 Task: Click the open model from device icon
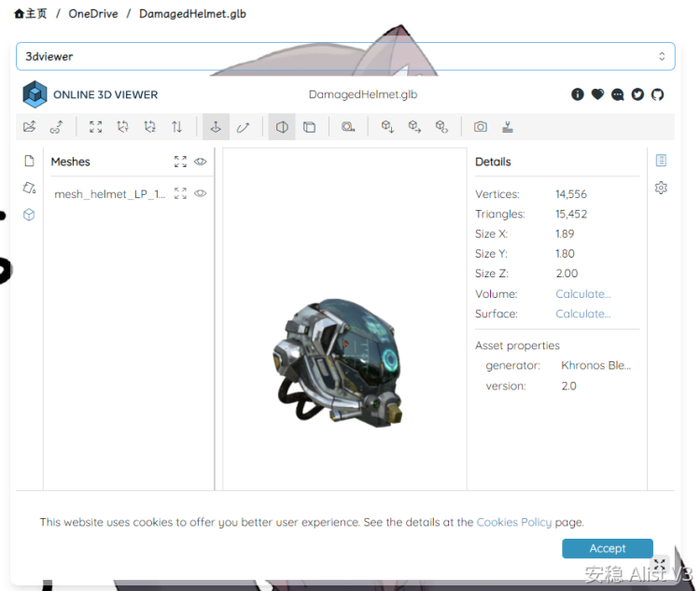30,127
